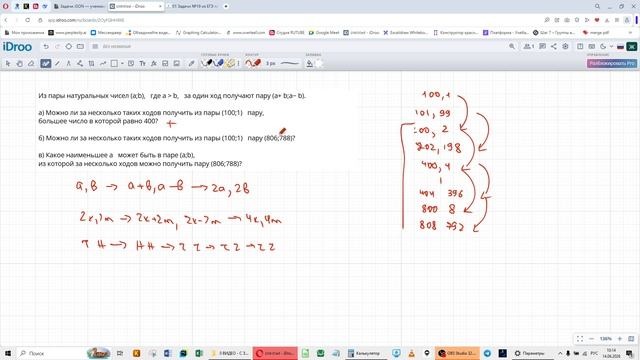The image size is (640, 360).
Task: Click the iDroo logo
Action: coord(17,47)
